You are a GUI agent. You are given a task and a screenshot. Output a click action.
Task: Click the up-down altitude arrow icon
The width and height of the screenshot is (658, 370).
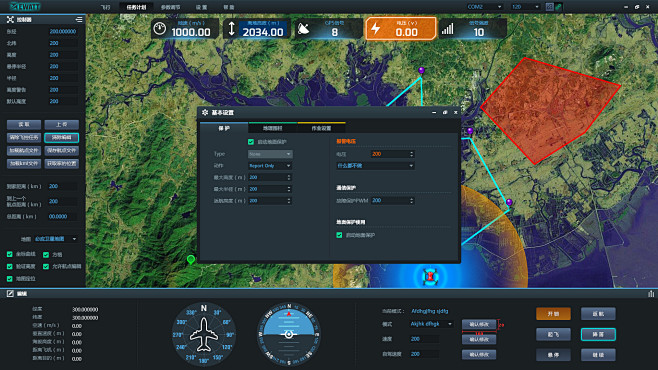click(231, 29)
